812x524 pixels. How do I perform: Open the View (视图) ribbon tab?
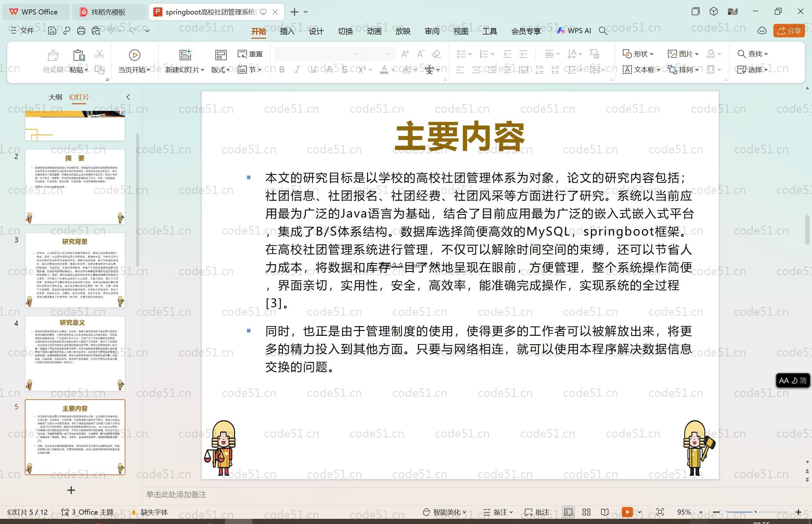461,31
